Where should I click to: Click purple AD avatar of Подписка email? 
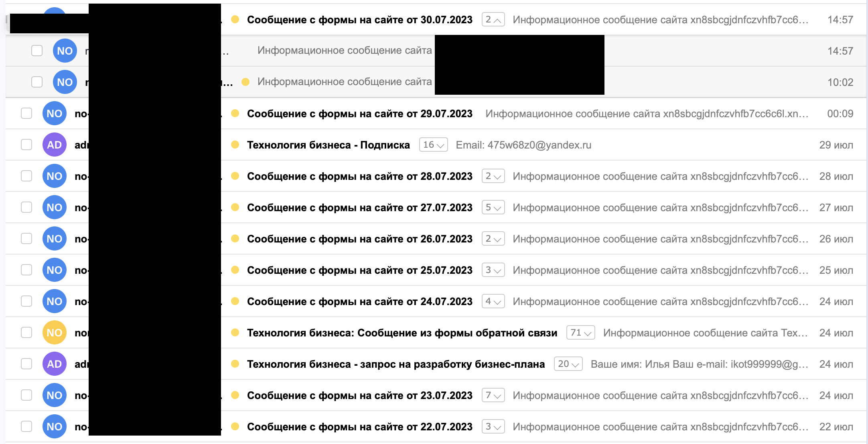click(55, 145)
